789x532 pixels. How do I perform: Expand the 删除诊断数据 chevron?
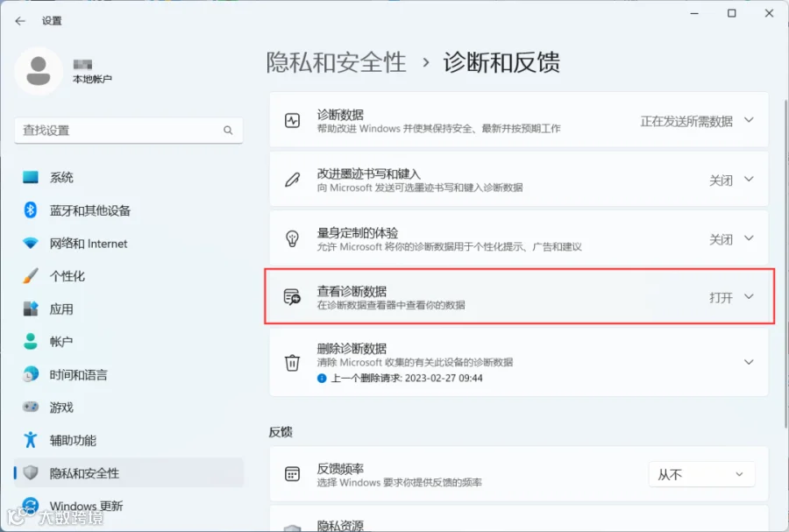pyautogui.click(x=749, y=362)
